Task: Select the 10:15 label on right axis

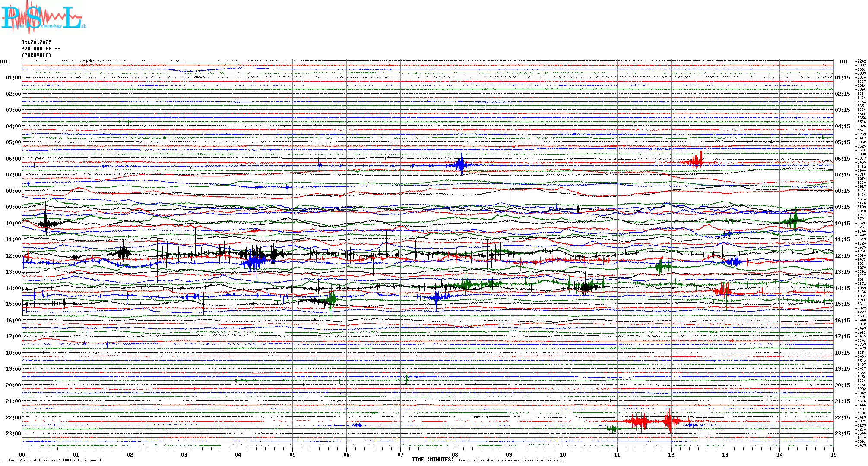Action: (x=842, y=224)
